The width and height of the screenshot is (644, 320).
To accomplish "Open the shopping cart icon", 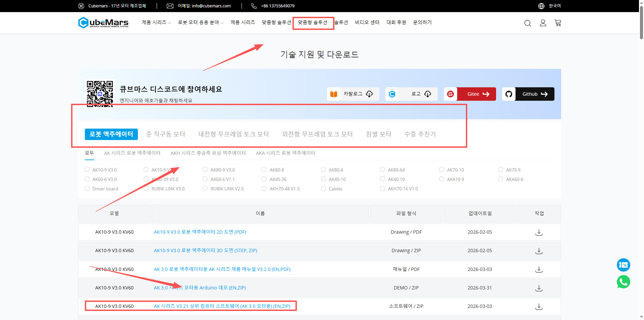I will (558, 23).
